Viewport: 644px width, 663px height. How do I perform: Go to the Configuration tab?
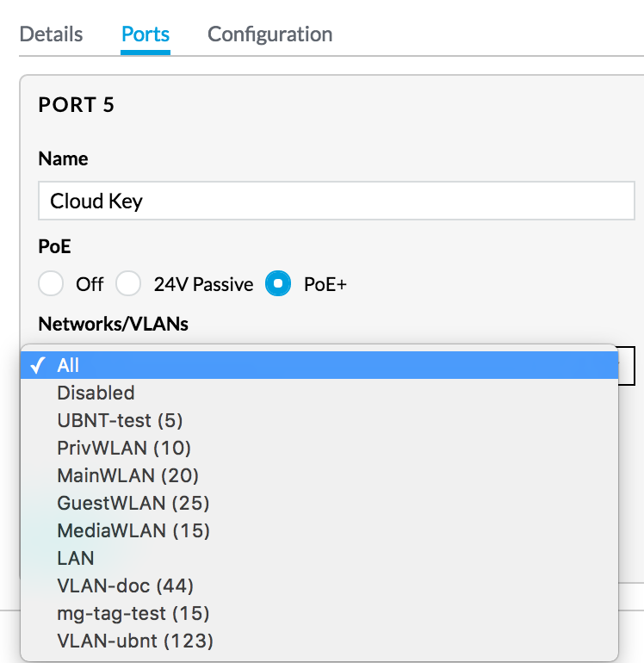(269, 34)
